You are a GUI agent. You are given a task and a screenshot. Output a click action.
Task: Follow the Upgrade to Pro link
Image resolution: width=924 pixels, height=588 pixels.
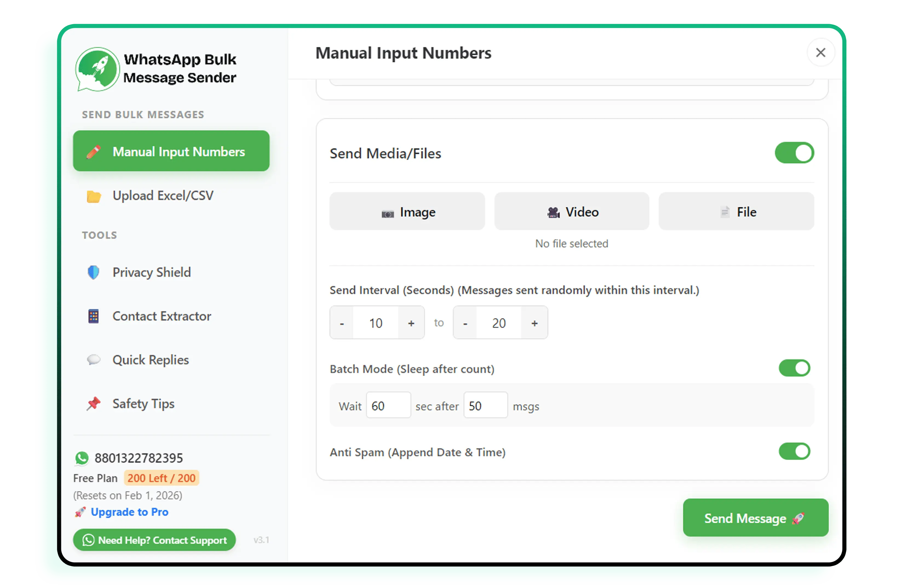[x=129, y=512]
